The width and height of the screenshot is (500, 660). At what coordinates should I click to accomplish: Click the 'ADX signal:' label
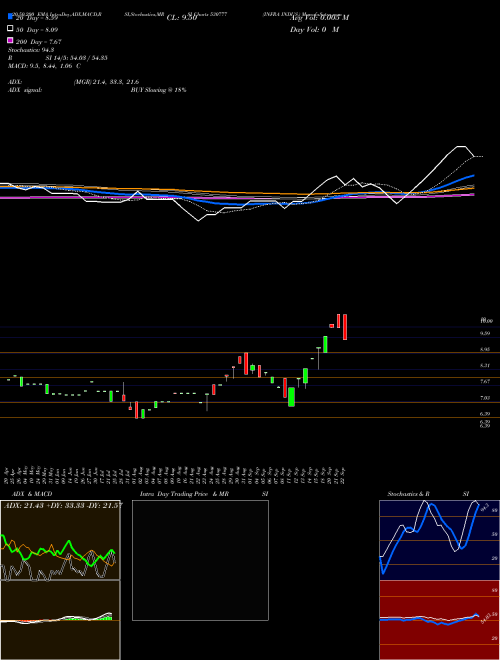pyautogui.click(x=25, y=90)
